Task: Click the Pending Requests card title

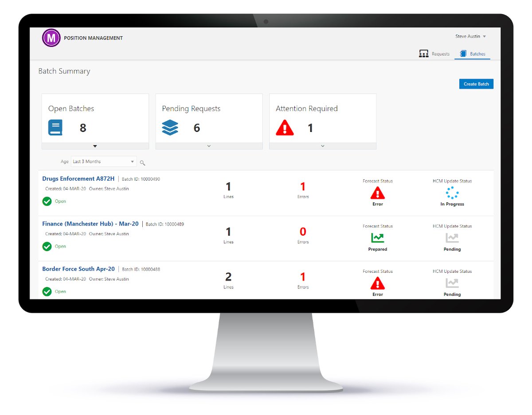Action: (x=191, y=109)
